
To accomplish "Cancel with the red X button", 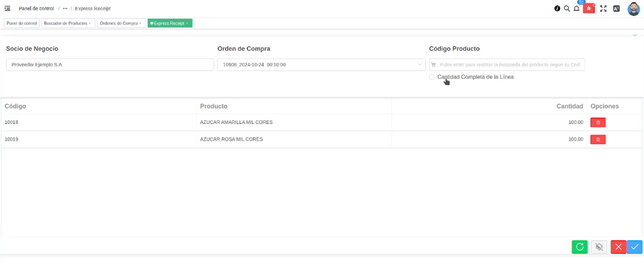I will [618, 247].
